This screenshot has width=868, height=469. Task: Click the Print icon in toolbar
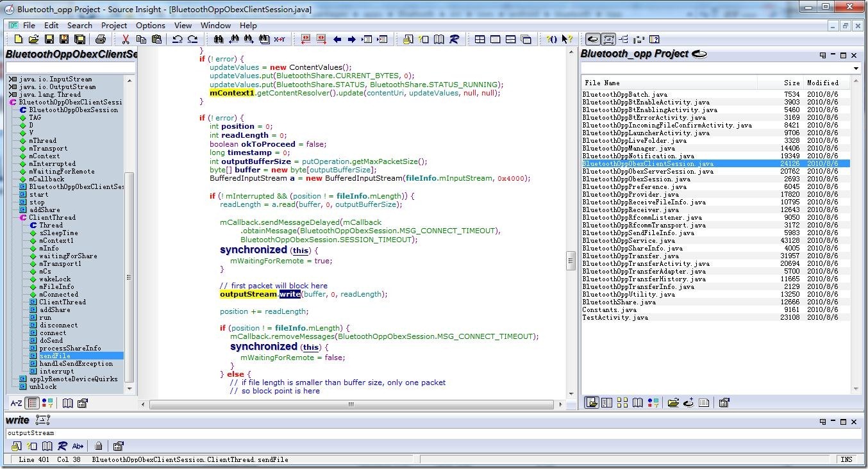click(101, 40)
